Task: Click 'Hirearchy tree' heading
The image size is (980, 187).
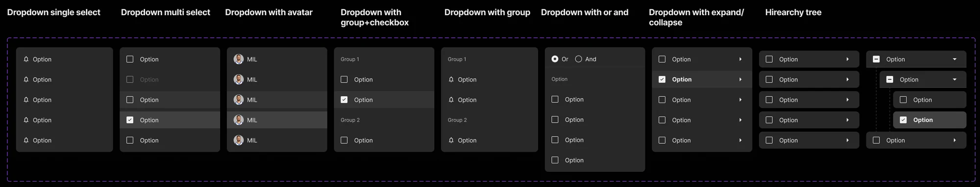Action: click(793, 12)
